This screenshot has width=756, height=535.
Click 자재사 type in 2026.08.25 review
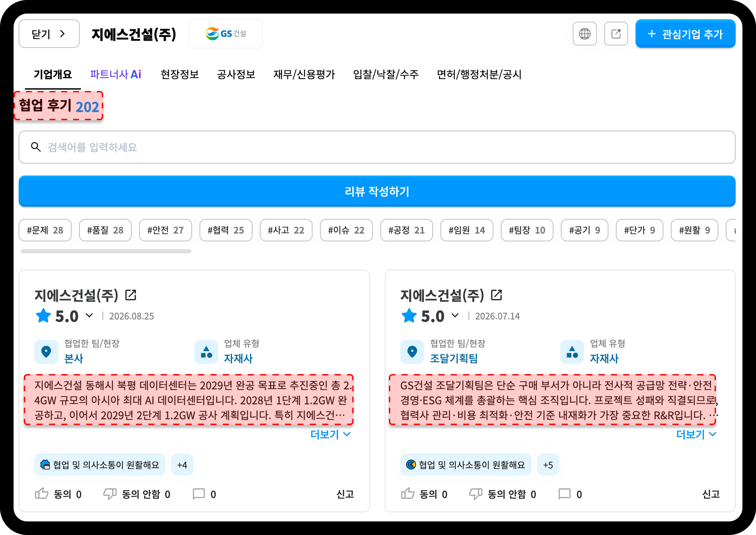click(238, 358)
